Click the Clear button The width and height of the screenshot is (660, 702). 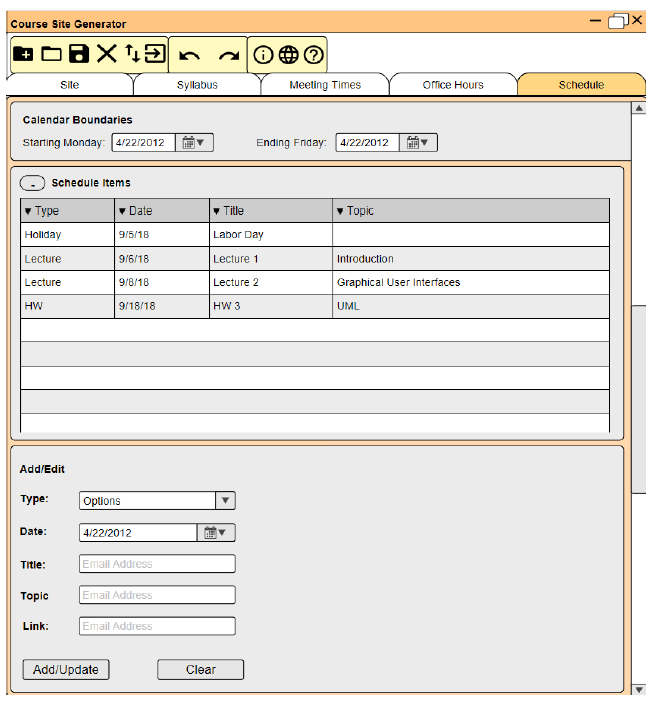tap(201, 670)
